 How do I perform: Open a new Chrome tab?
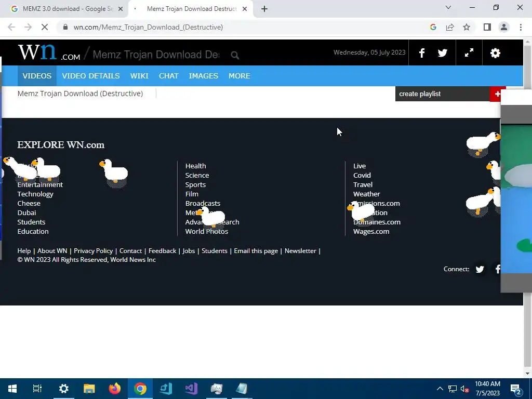coord(264,9)
